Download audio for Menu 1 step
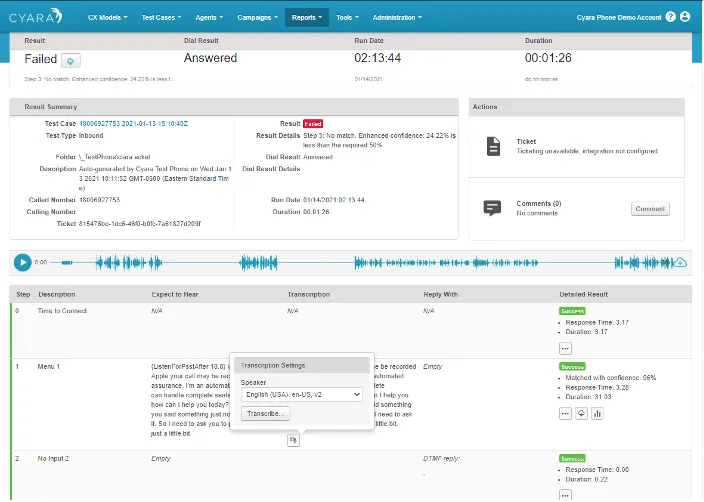Image resolution: width=704 pixels, height=502 pixels. tap(581, 414)
